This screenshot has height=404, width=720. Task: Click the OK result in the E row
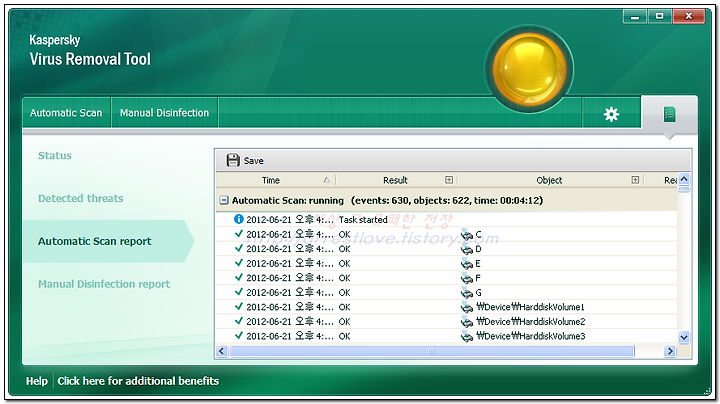pos(344,264)
